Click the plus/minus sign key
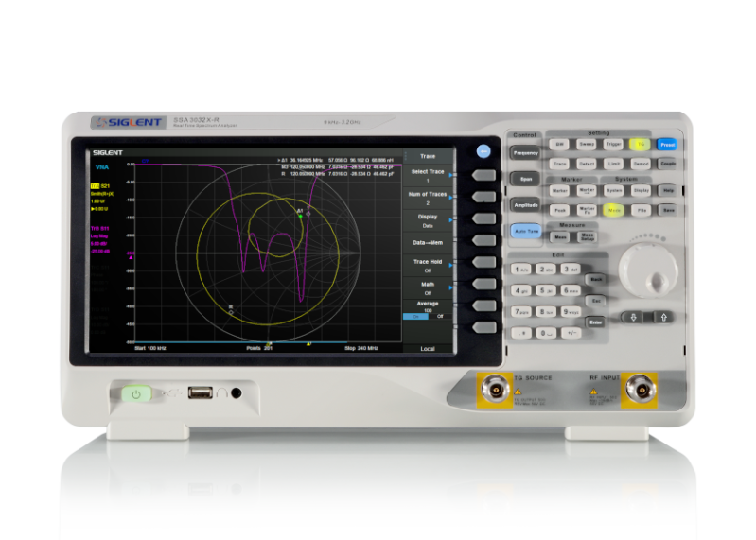 tap(571, 333)
